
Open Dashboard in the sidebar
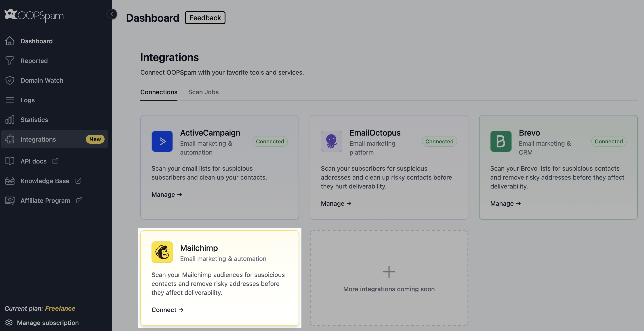click(55, 41)
